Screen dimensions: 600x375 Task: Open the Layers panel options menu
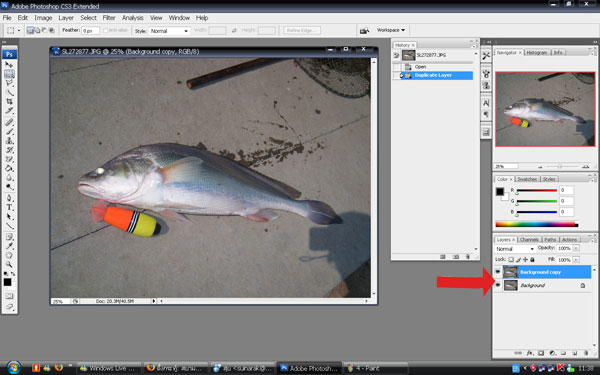click(x=593, y=240)
